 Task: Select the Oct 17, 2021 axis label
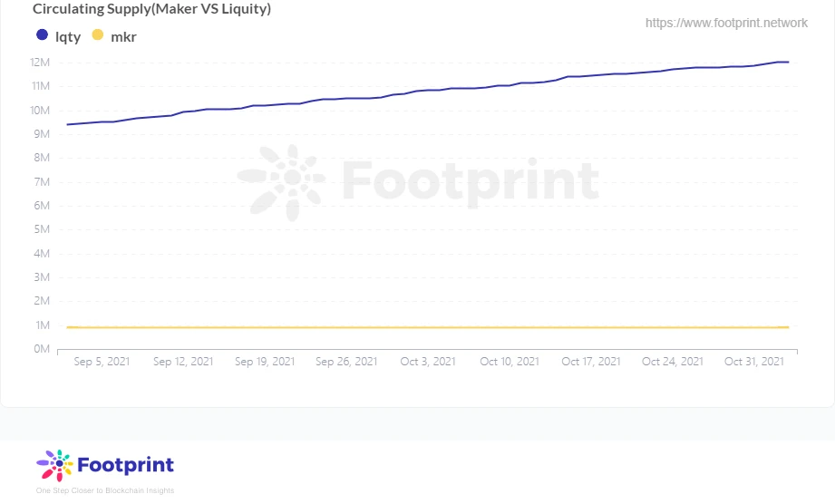(x=591, y=361)
